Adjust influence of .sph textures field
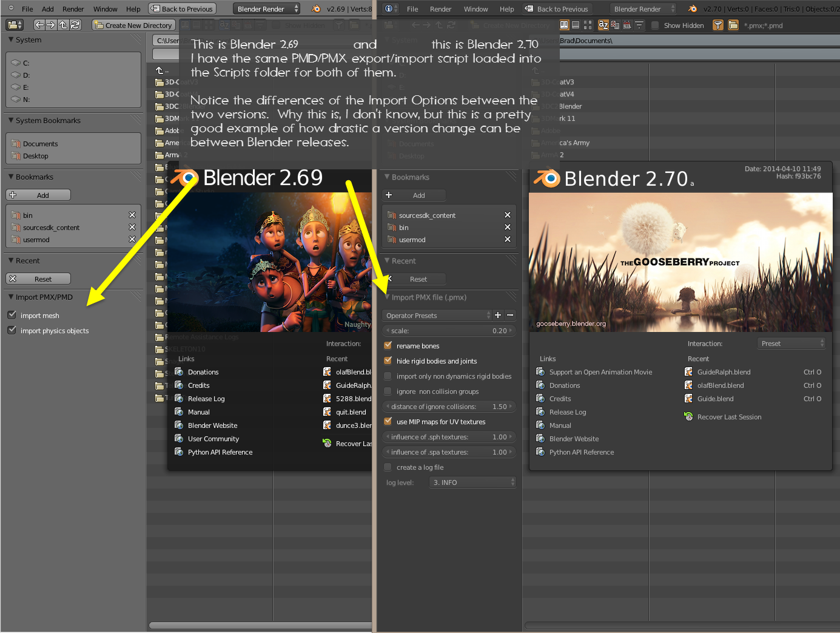Screen dimensions: 840x633 click(x=449, y=436)
